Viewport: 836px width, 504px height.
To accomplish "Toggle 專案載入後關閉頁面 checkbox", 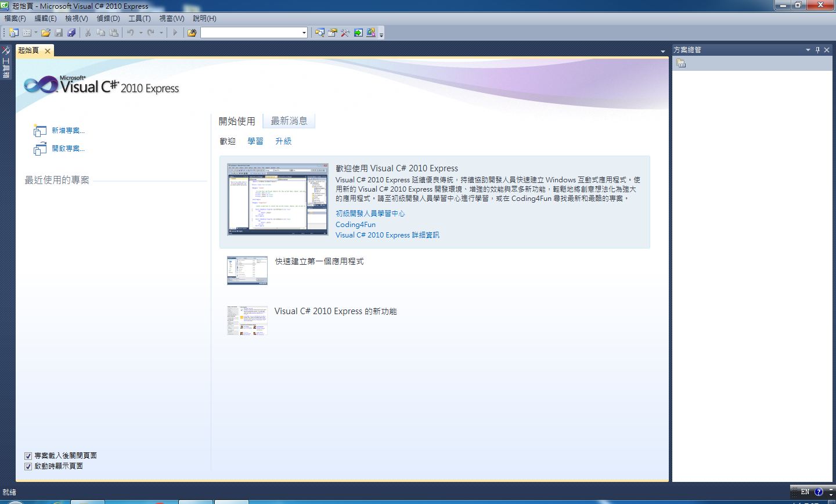I will coord(28,456).
